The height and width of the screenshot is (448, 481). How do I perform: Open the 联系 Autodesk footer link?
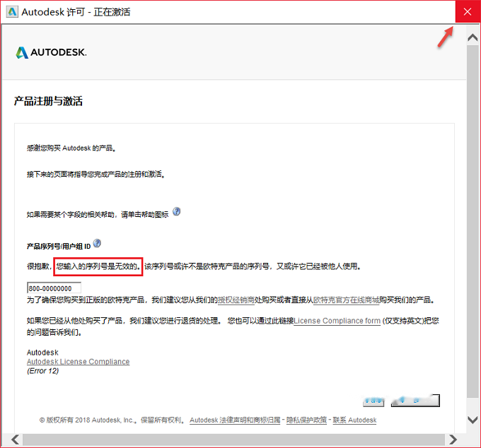click(x=354, y=420)
